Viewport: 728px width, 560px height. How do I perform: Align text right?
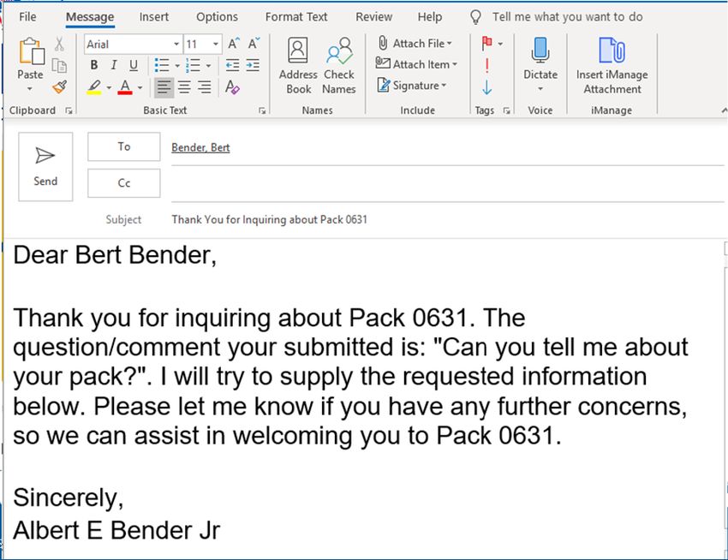tap(205, 87)
